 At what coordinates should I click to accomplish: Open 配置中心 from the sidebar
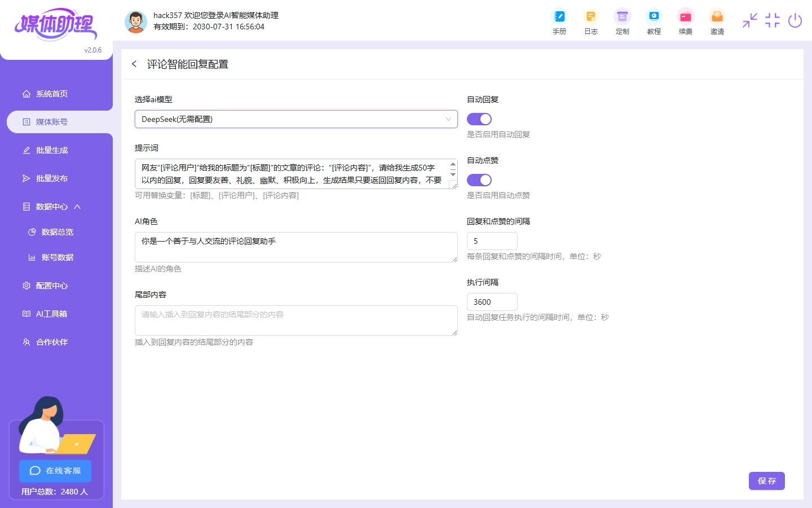(52, 286)
